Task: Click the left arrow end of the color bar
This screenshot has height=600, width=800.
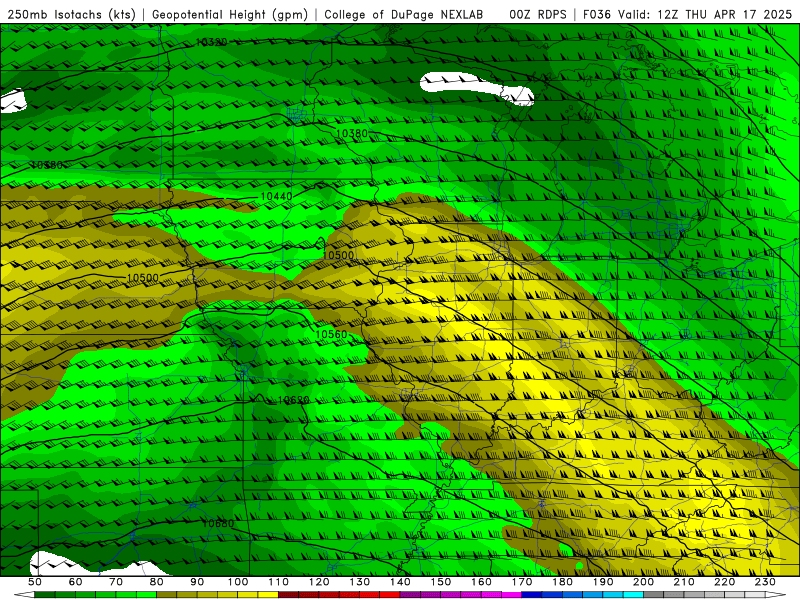Action: [23, 595]
